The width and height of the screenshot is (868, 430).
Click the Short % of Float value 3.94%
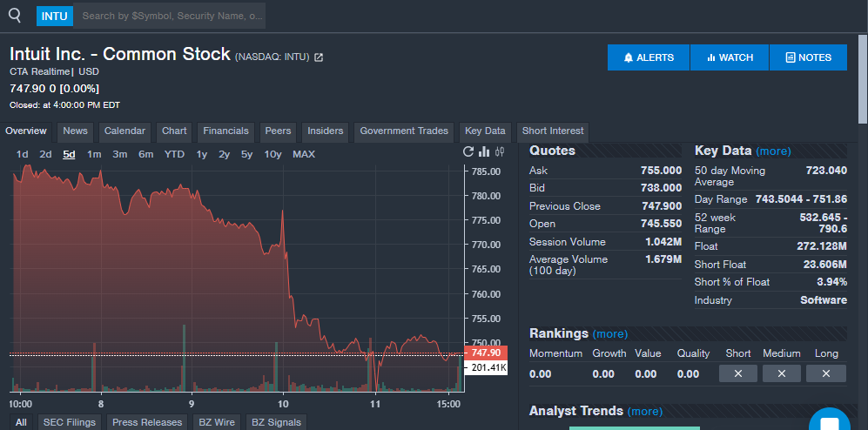click(831, 282)
